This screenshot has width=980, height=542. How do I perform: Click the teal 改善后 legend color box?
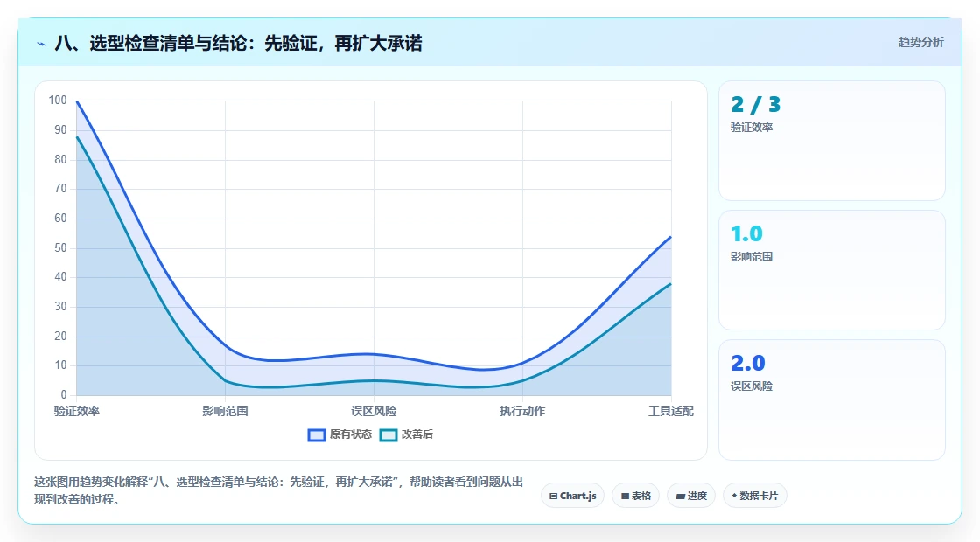click(388, 435)
